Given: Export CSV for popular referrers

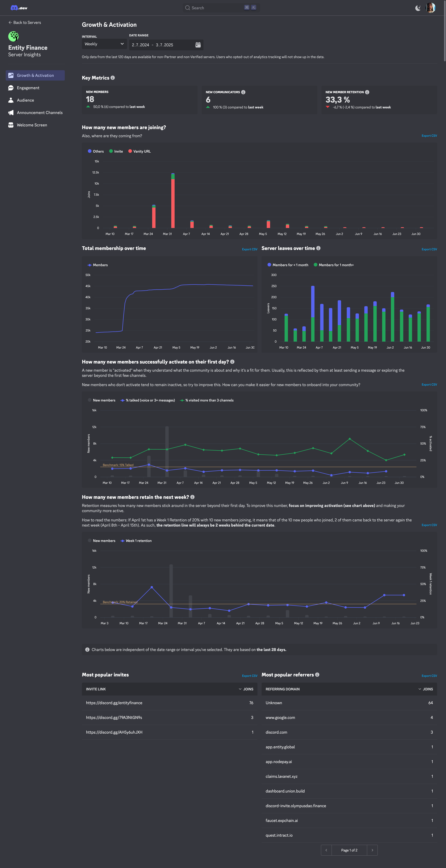Looking at the screenshot, I should (x=429, y=676).
